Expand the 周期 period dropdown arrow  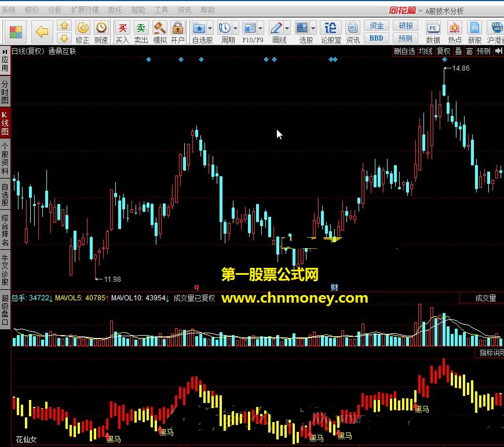tap(235, 28)
